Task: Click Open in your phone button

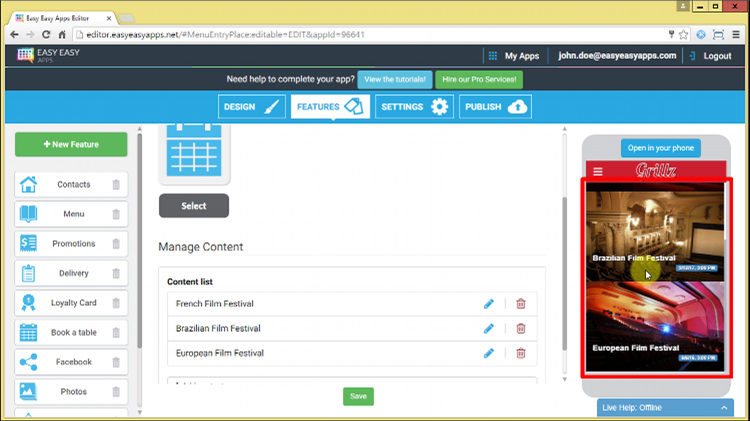Action: tap(661, 148)
